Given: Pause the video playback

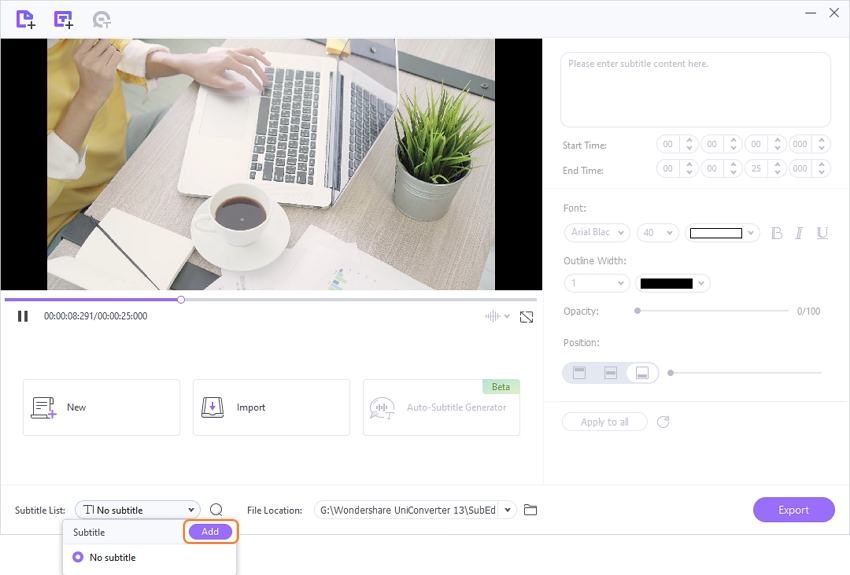Looking at the screenshot, I should [23, 316].
